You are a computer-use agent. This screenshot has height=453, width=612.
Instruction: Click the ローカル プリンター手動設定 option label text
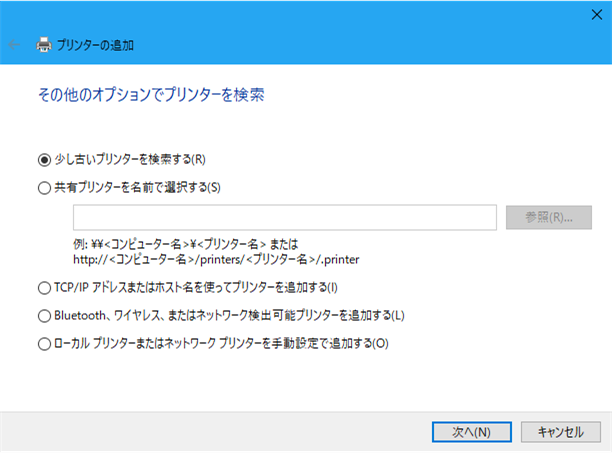[x=221, y=343]
